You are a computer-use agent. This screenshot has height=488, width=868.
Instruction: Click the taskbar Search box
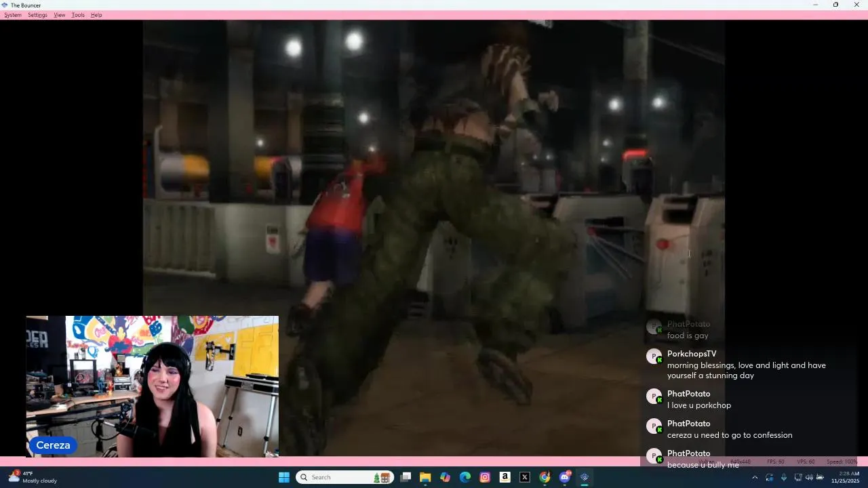(x=344, y=477)
